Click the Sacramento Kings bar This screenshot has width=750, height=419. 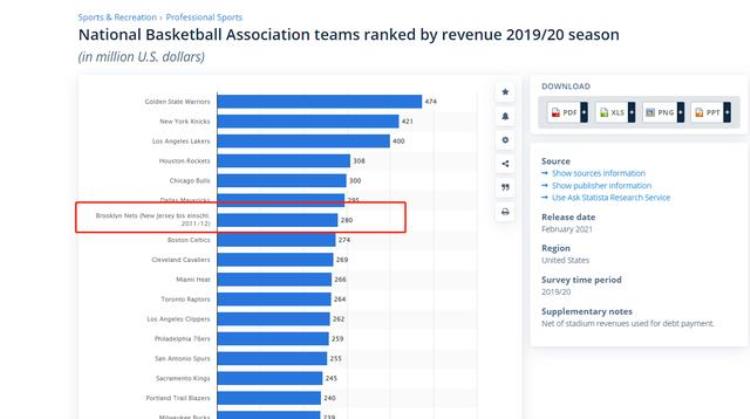click(x=270, y=378)
